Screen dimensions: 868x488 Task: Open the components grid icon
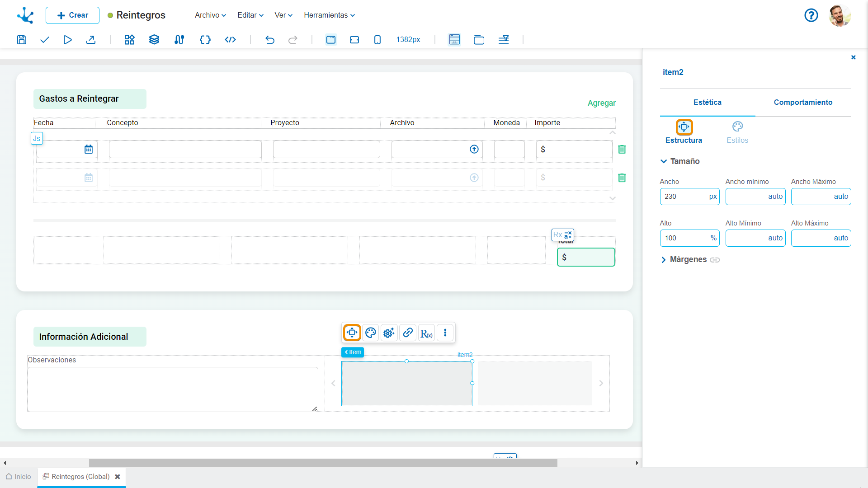click(130, 40)
